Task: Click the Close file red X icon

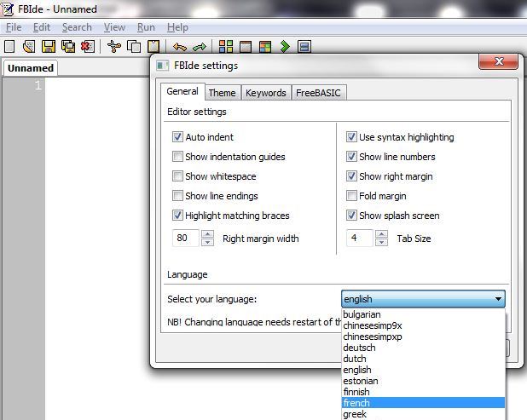Action: pos(88,46)
